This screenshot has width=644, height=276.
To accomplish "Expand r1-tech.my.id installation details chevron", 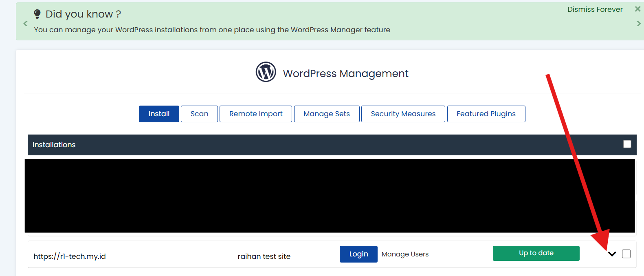I will click(x=612, y=254).
